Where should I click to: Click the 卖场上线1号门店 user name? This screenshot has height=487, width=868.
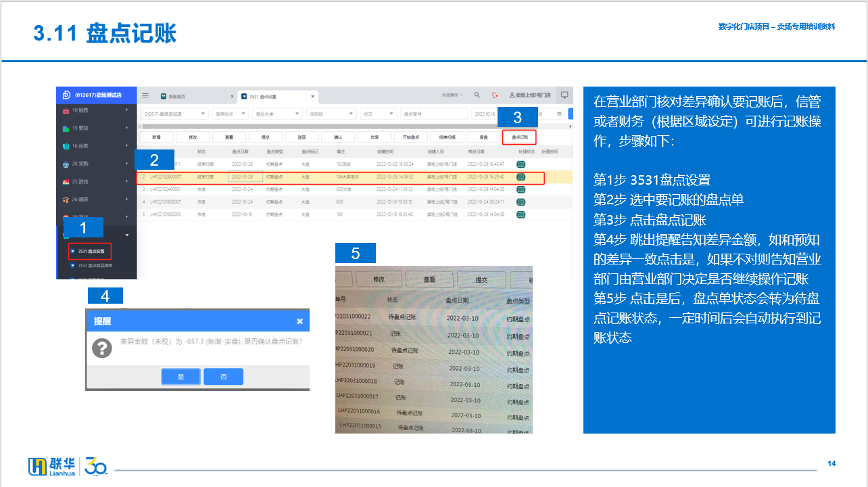click(x=535, y=95)
